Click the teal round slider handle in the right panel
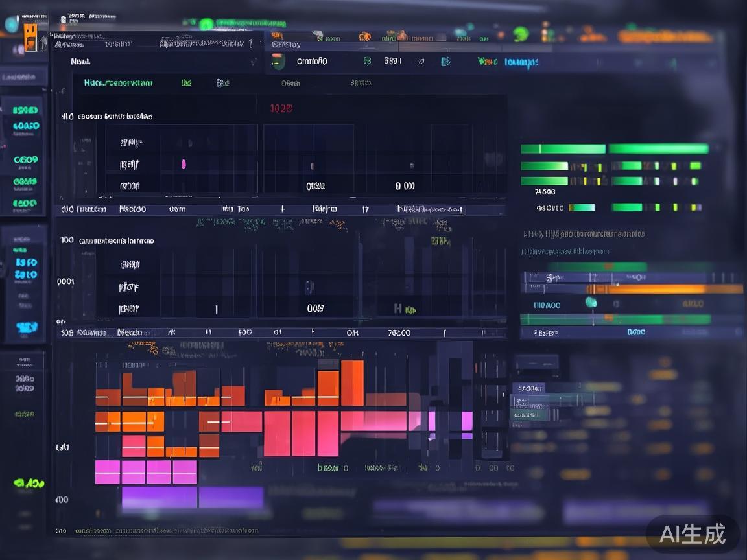747x560 pixels. pos(591,302)
